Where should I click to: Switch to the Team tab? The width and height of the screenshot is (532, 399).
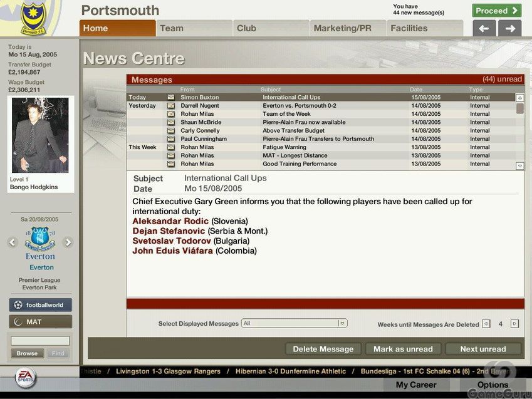point(194,28)
